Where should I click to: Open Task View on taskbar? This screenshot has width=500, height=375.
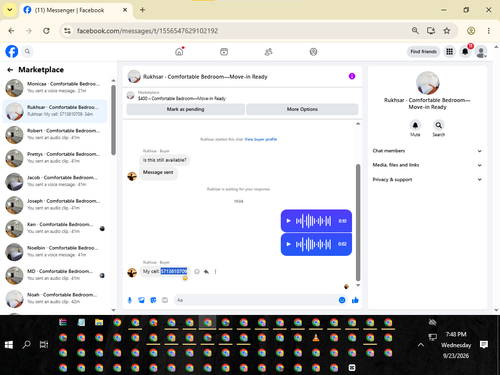[44, 345]
